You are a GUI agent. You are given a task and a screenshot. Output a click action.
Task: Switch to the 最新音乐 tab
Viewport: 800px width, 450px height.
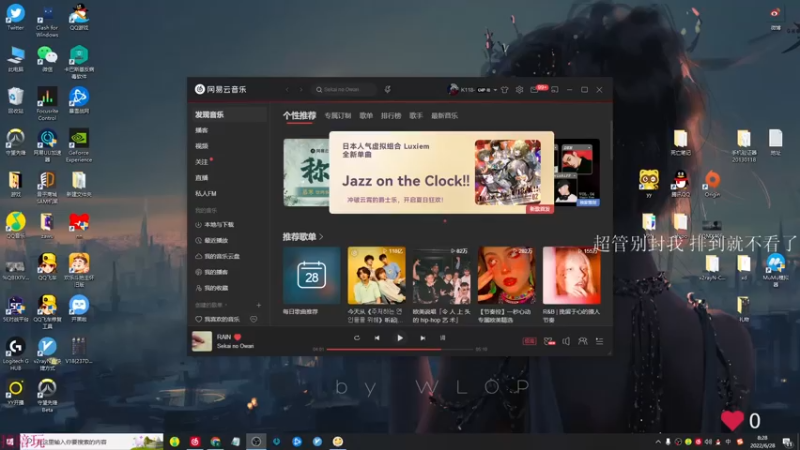point(444,116)
